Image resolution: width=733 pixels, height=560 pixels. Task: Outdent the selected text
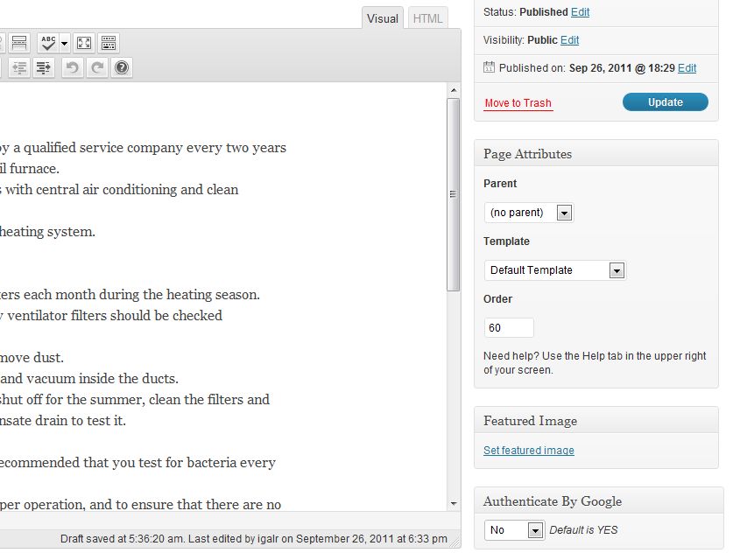[x=19, y=67]
